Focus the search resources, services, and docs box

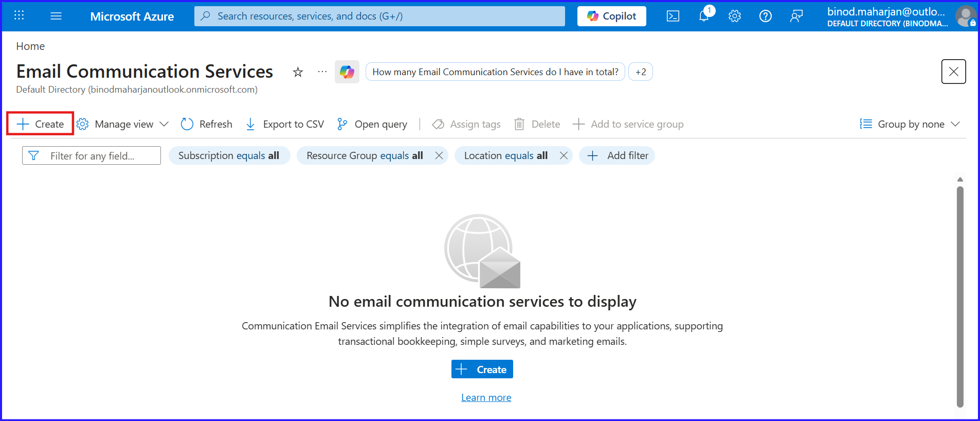[379, 16]
